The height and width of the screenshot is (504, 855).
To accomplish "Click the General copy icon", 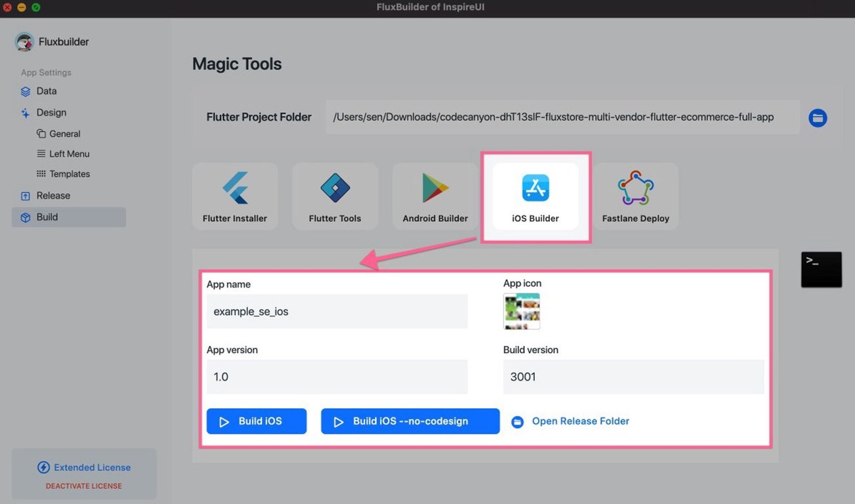I will [41, 134].
